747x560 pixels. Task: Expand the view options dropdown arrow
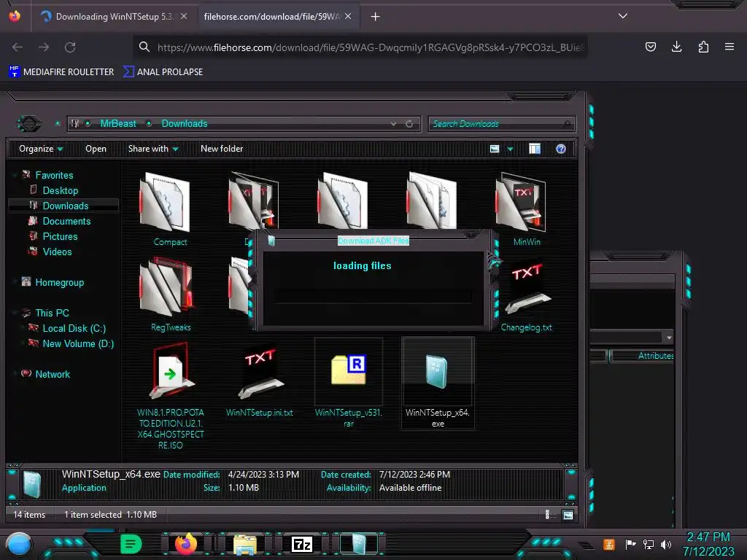[x=510, y=149]
